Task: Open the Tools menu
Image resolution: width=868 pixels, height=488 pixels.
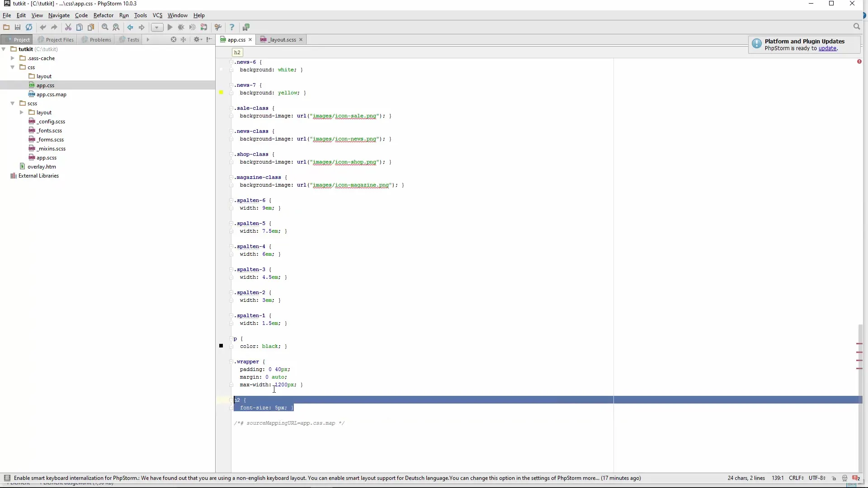Action: 140,15
